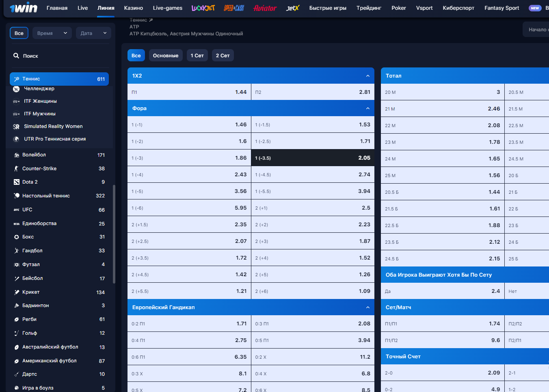Show the 2 Сет markets tab

[223, 56]
